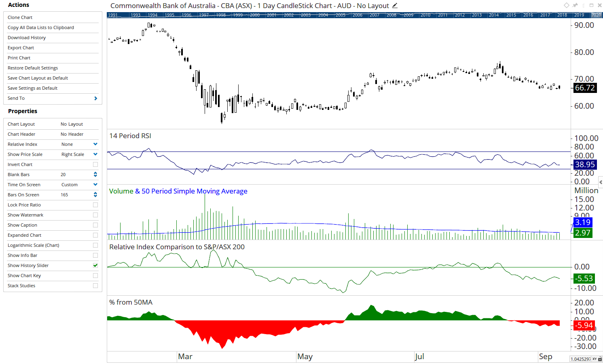The height and width of the screenshot is (364, 603).
Task: Click the Chart Header 'No Header' value
Action: tap(72, 134)
